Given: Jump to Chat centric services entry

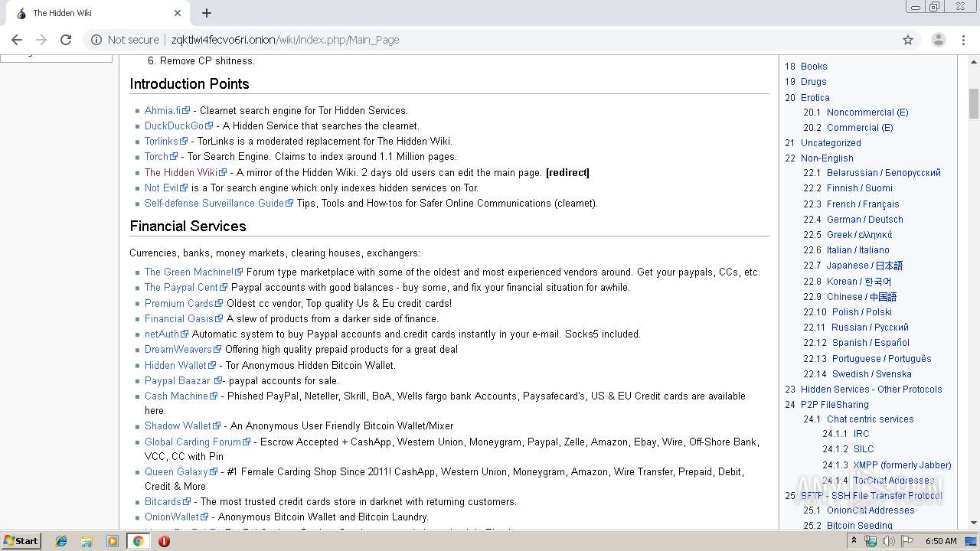Looking at the screenshot, I should [870, 419].
